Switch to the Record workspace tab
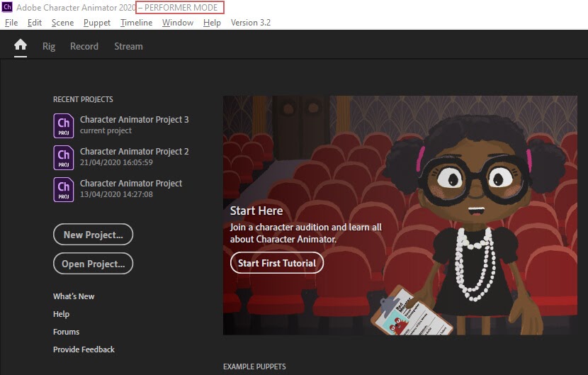Screen dimensions: 588x375 84,46
